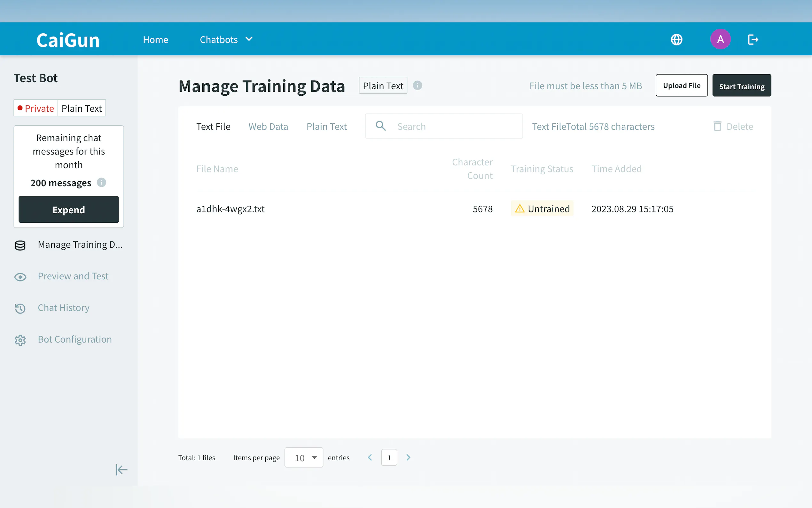Click the logout icon in the header

tap(753, 40)
